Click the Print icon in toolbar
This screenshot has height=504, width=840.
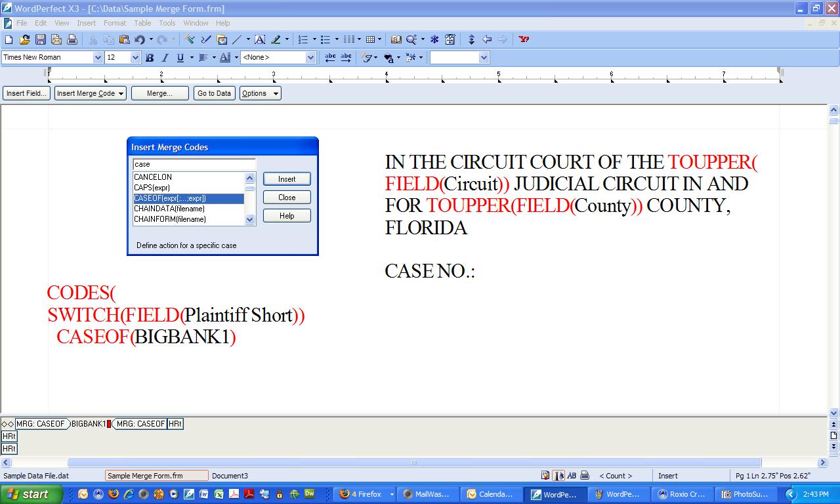click(72, 39)
